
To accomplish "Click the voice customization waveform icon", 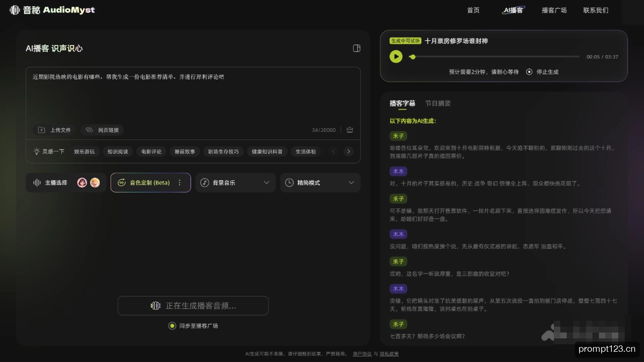I will [x=121, y=182].
